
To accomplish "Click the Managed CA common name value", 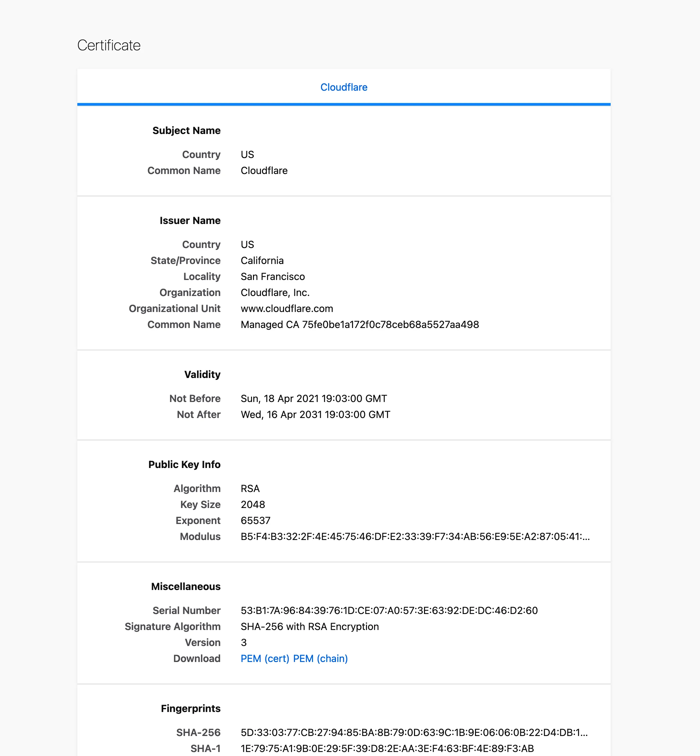I will point(359,325).
